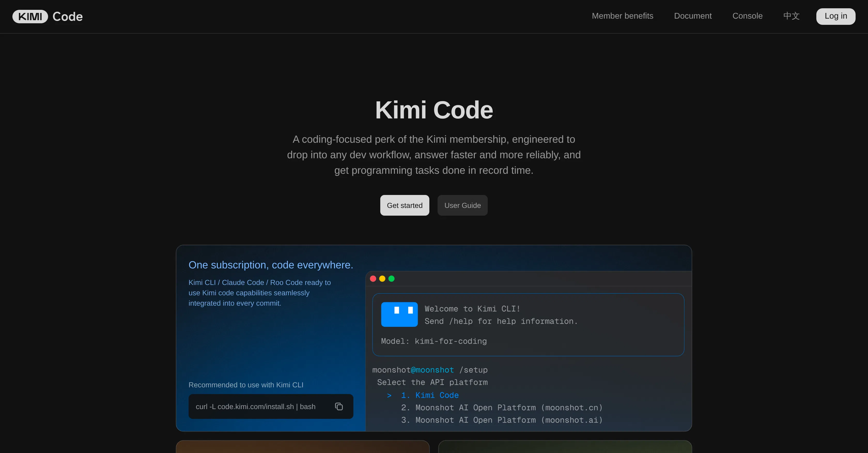
Task: Click the red dot in the terminal mockup
Action: [x=373, y=278]
